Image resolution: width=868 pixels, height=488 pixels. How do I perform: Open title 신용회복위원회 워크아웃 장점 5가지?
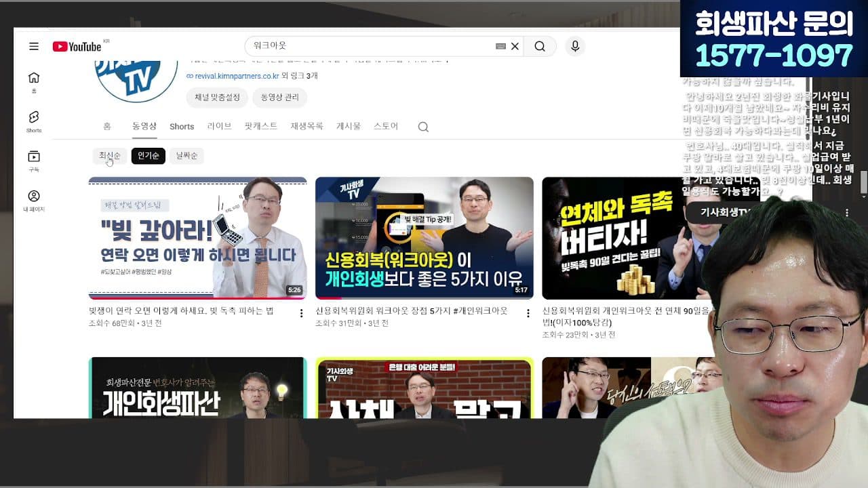point(412,311)
